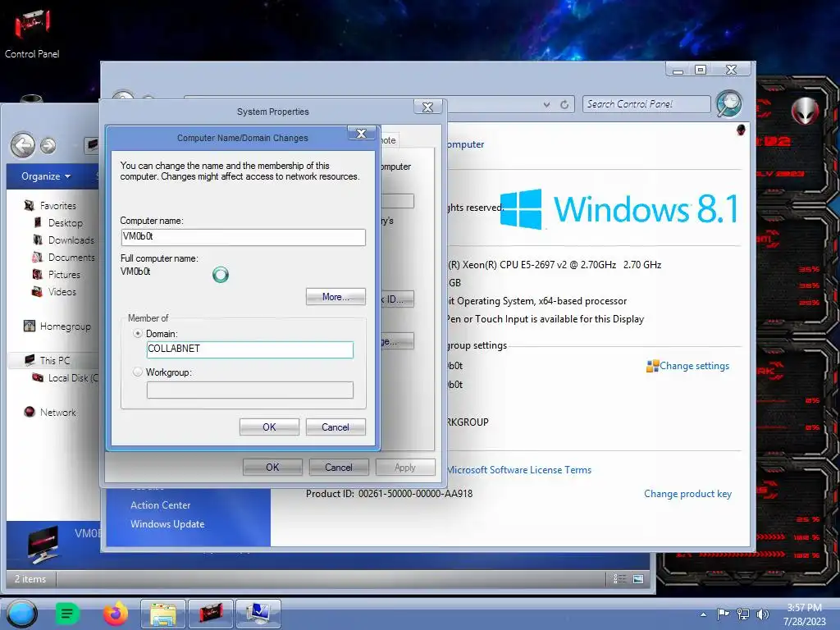Image resolution: width=840 pixels, height=630 pixels.
Task: Click Action Center flag tray icon
Action: tap(723, 614)
